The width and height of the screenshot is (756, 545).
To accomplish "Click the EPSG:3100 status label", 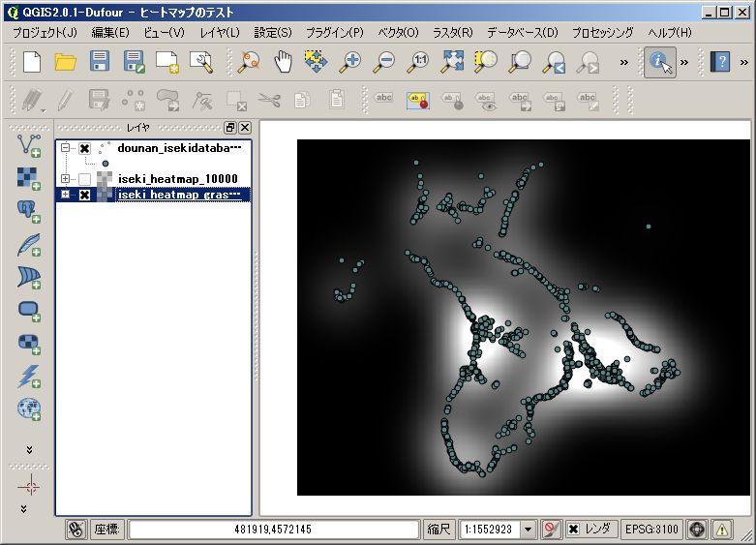I will [x=651, y=530].
